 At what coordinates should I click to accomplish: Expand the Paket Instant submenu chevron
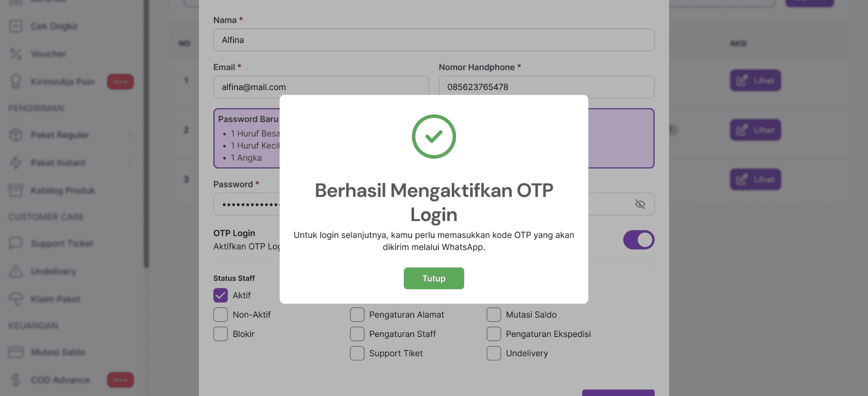(x=130, y=162)
